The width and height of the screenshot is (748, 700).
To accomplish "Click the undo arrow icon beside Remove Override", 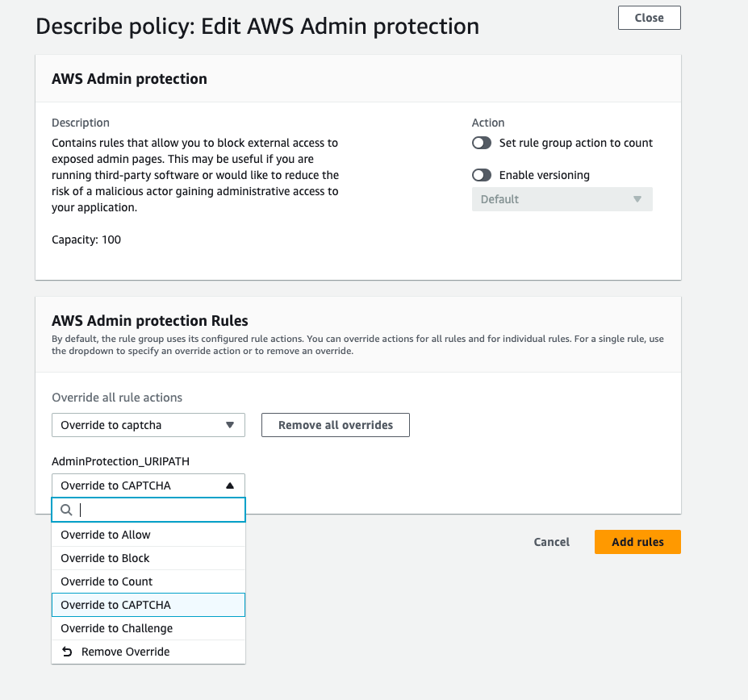I will click(67, 652).
